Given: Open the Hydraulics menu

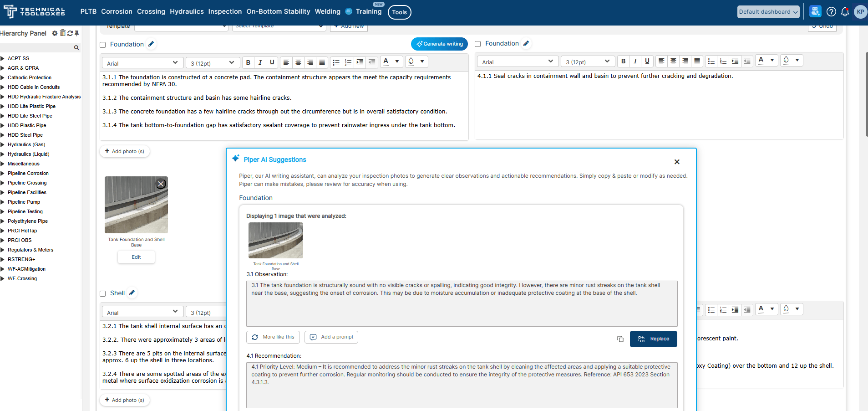Looking at the screenshot, I should pyautogui.click(x=187, y=11).
